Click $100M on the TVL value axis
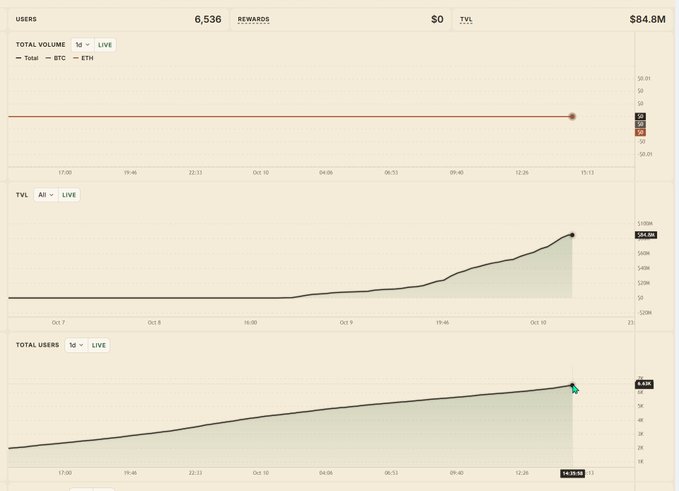The width and height of the screenshot is (679, 491). (645, 223)
